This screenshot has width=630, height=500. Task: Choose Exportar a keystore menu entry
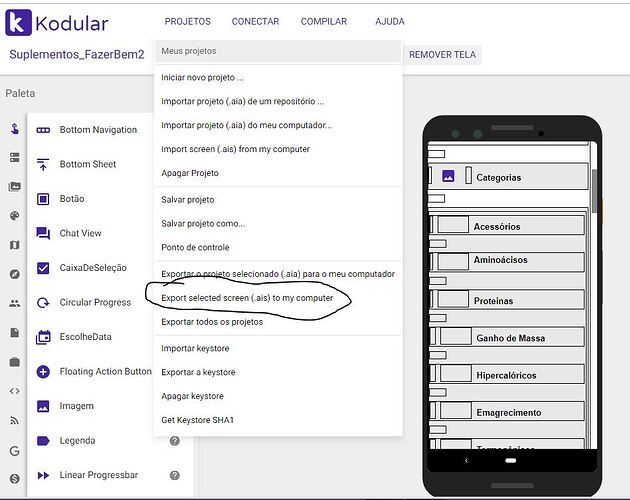coord(278,372)
